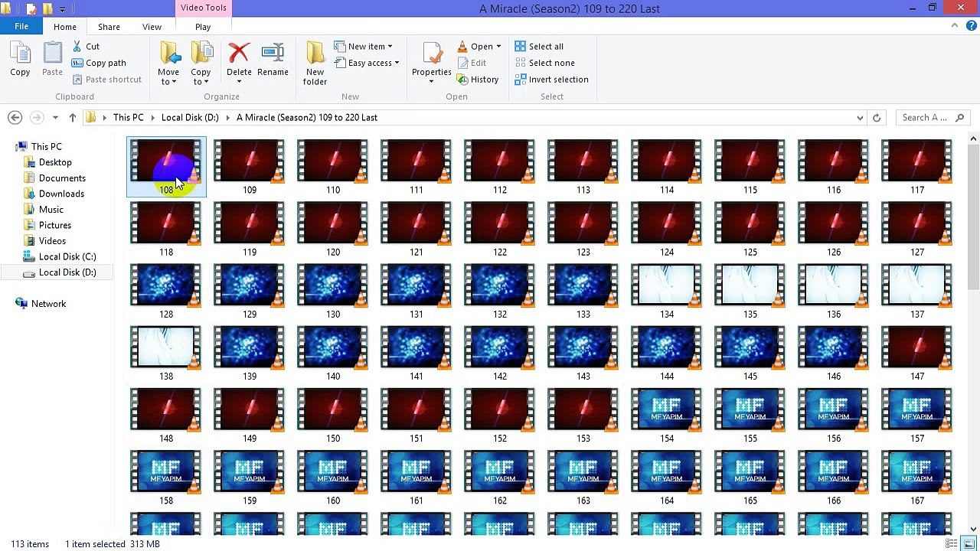Open the Easy access dropdown
This screenshot has height=551, width=980.
pyautogui.click(x=397, y=63)
